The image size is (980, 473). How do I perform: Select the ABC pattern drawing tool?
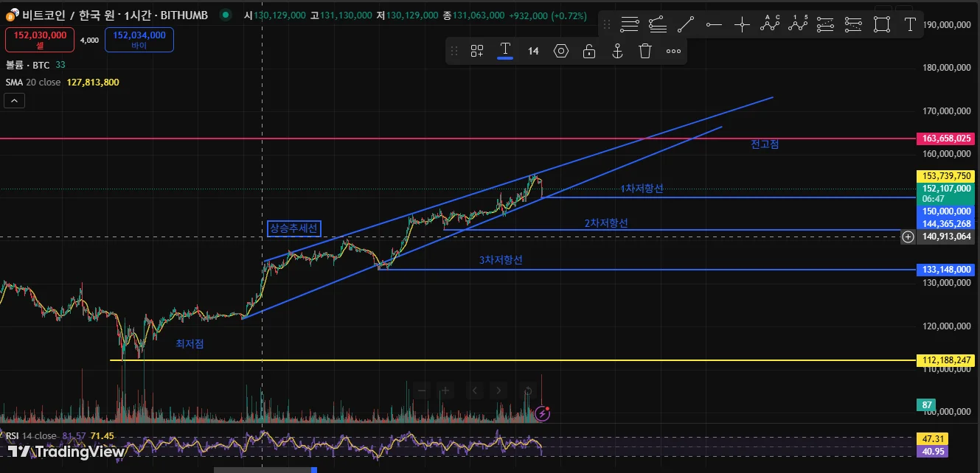pyautogui.click(x=770, y=24)
